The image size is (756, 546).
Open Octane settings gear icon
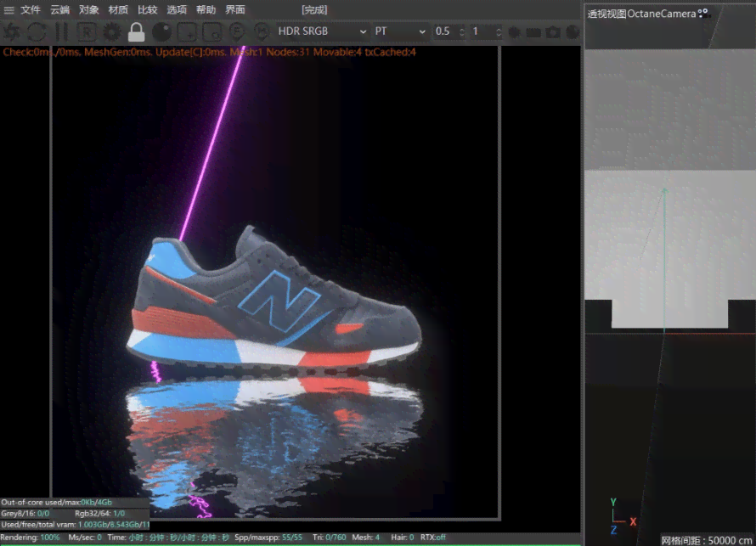coord(112,31)
